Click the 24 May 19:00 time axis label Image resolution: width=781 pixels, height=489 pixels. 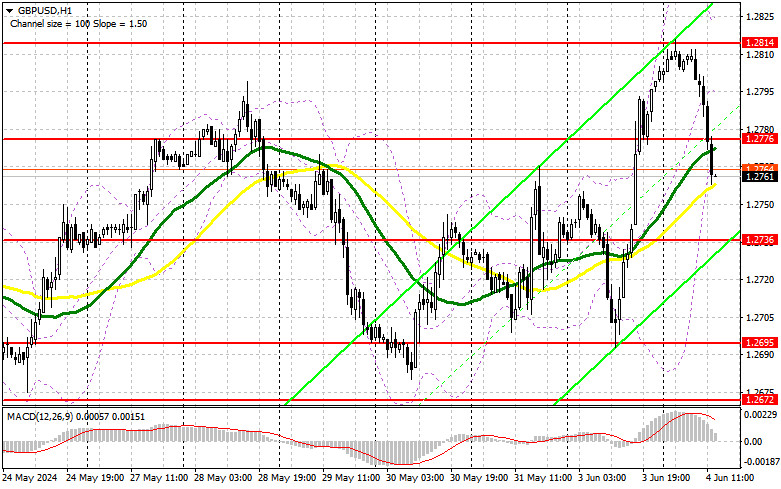(95, 478)
